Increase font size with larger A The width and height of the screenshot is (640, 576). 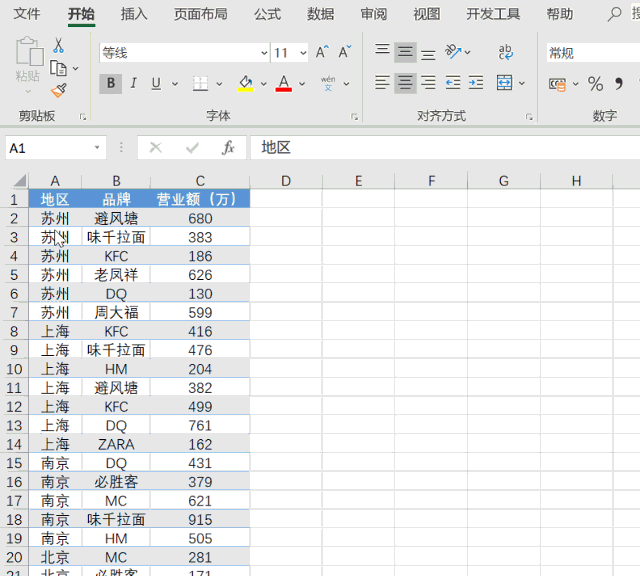click(322, 52)
